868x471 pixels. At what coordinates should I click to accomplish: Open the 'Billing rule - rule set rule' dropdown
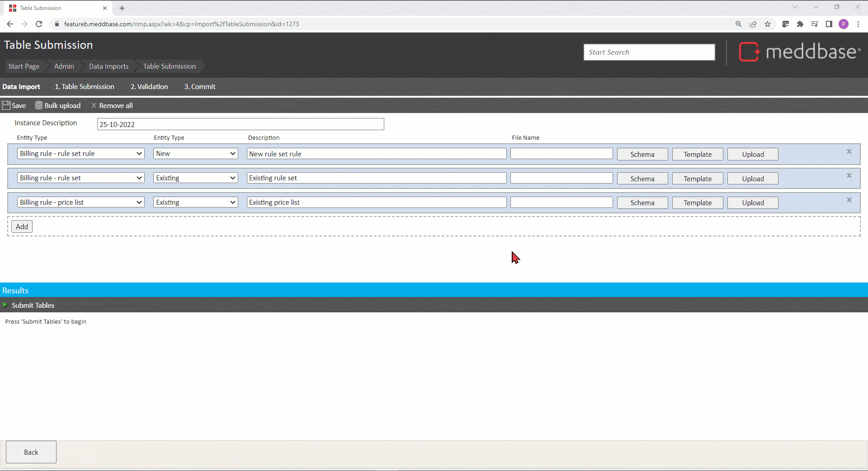point(80,154)
